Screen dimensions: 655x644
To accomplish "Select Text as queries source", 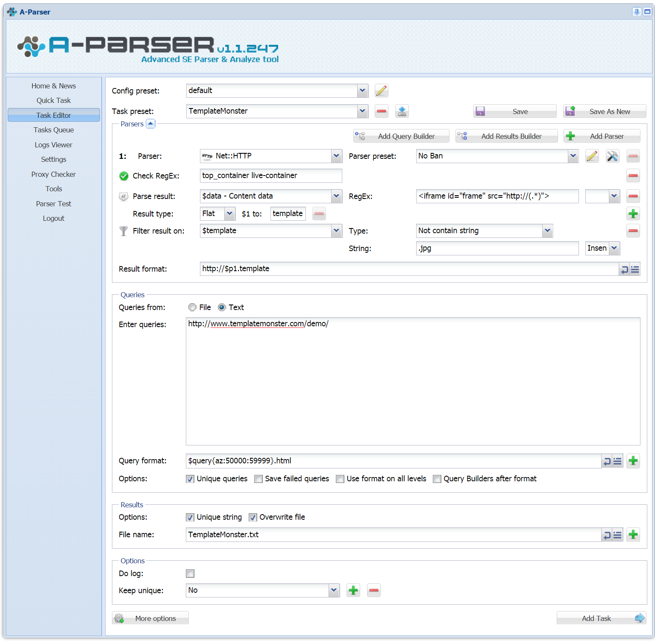I will (x=222, y=307).
